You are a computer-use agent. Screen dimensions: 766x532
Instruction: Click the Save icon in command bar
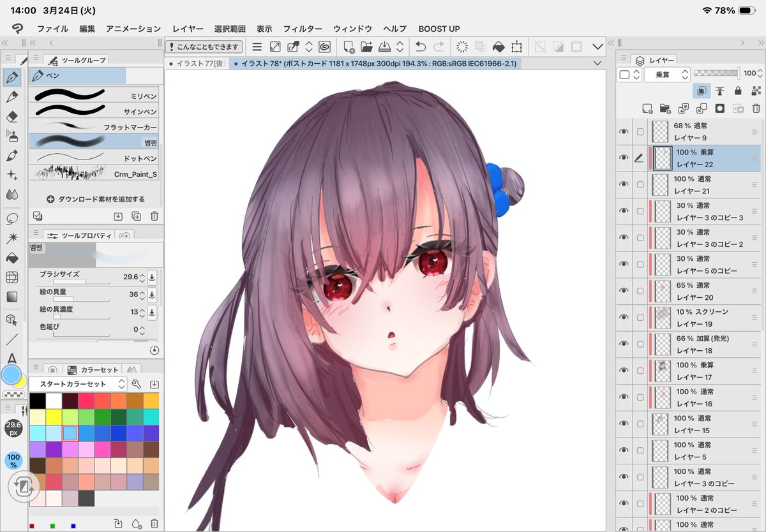point(384,47)
